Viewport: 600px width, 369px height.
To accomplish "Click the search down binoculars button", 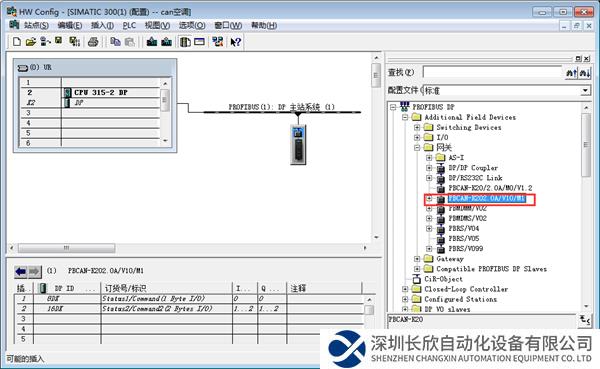I will click(585, 72).
